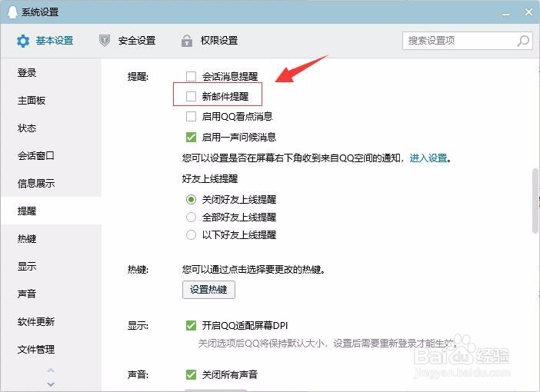Uncheck 开启QQ适配屏幕DPI
540x392 pixels.
(x=191, y=326)
